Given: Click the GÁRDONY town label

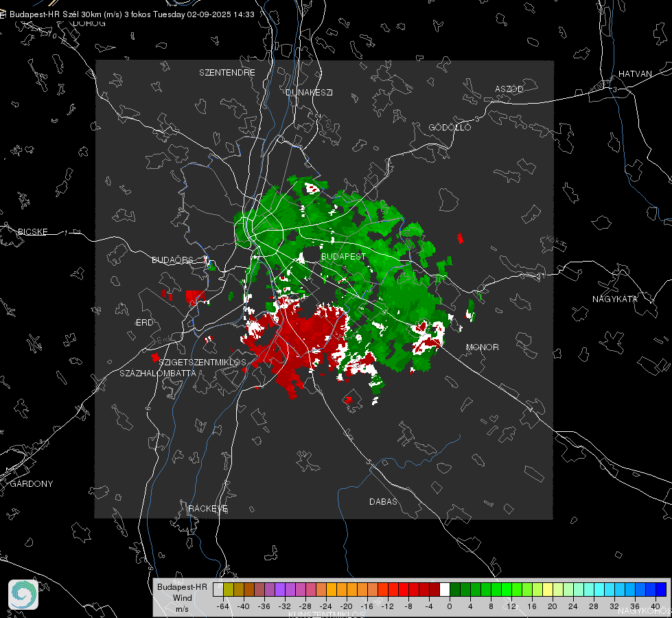Looking at the screenshot, I should click(32, 484).
